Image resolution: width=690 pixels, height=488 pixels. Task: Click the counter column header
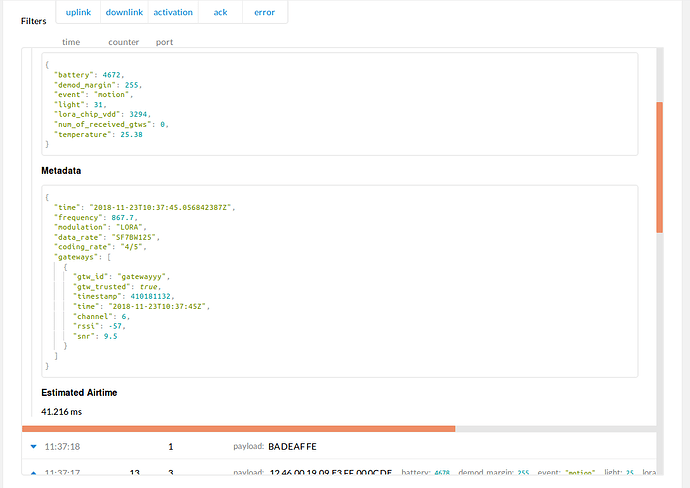pos(124,42)
